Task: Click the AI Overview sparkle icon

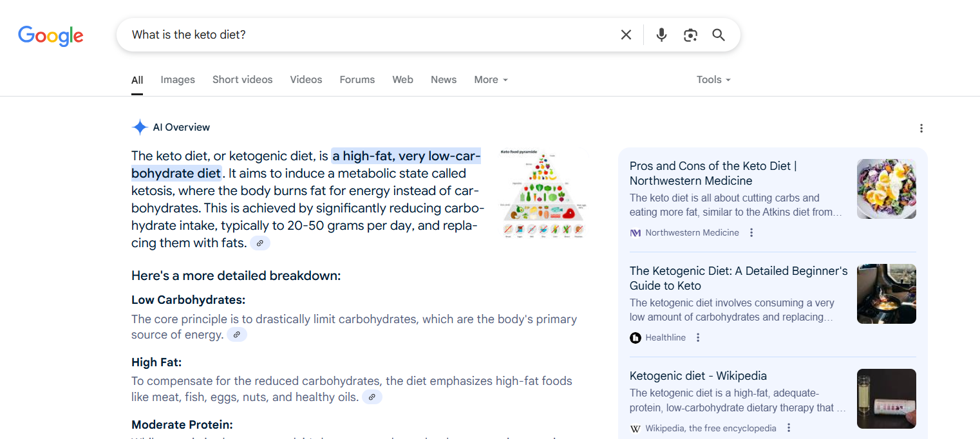Action: 139,127
